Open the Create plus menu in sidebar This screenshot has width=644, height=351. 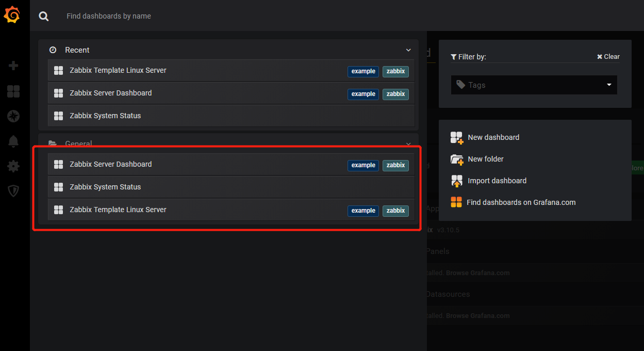click(14, 66)
